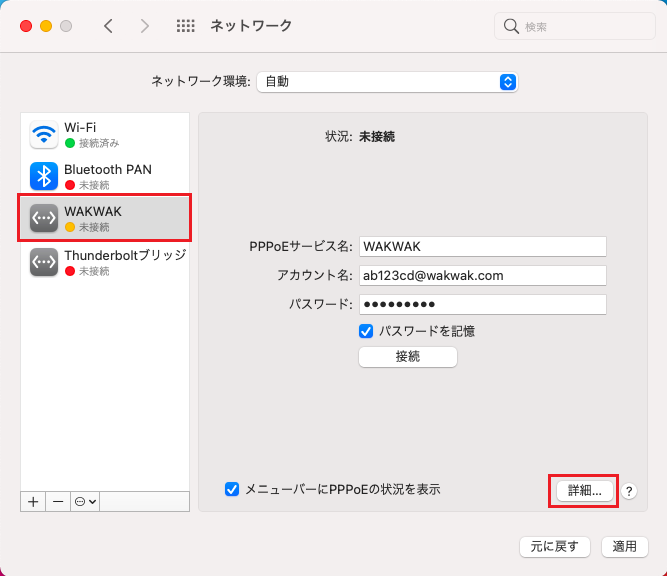Click the search magnifier icon

pos(511,26)
